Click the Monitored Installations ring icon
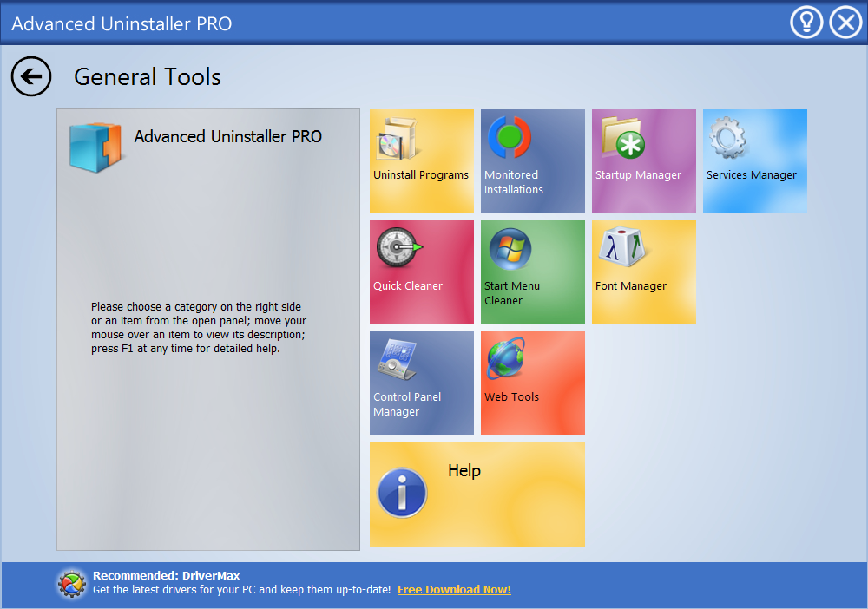The image size is (868, 609). pyautogui.click(x=510, y=136)
